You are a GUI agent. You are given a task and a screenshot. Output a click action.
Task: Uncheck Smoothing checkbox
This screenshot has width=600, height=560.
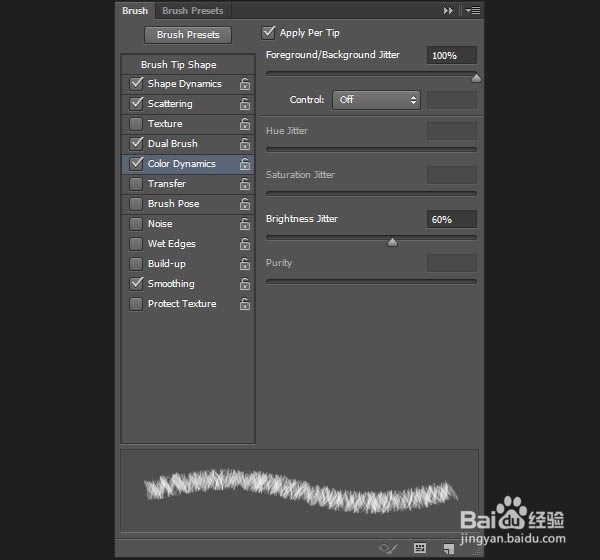(136, 284)
